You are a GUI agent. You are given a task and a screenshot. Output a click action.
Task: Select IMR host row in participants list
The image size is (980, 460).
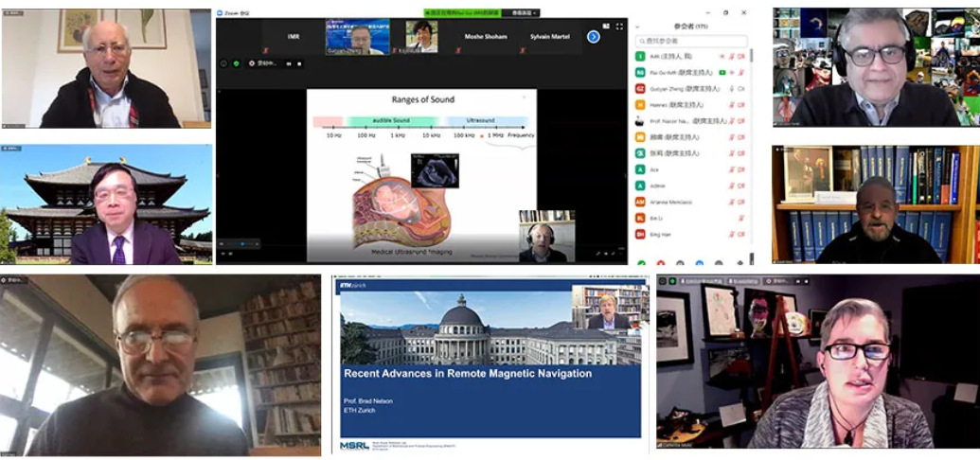tap(690, 56)
